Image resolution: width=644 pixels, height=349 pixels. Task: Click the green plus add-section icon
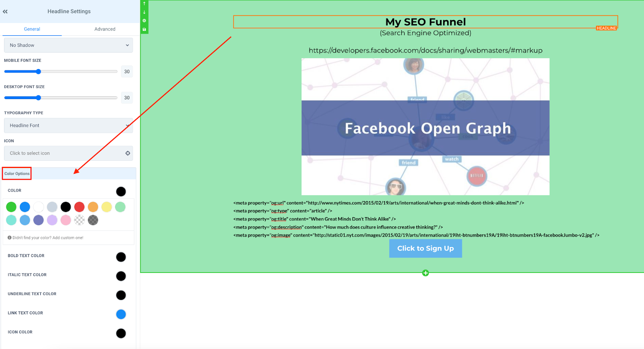tap(425, 273)
